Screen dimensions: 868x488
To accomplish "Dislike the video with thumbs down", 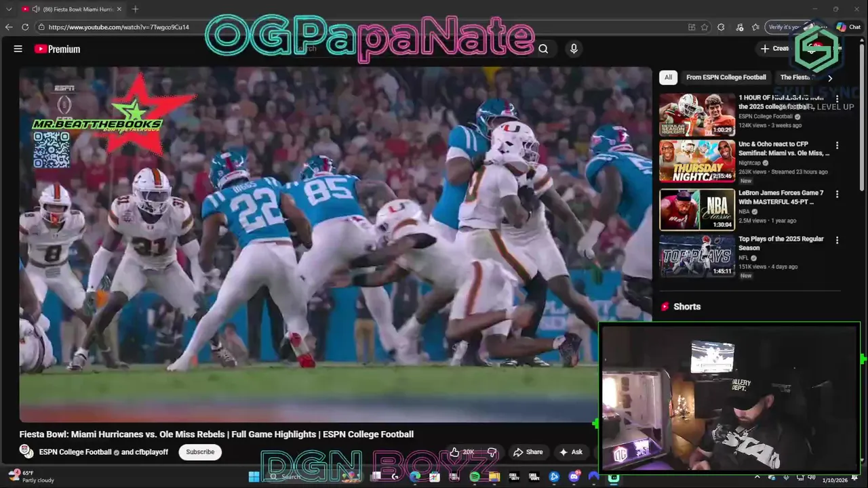I will click(x=492, y=452).
